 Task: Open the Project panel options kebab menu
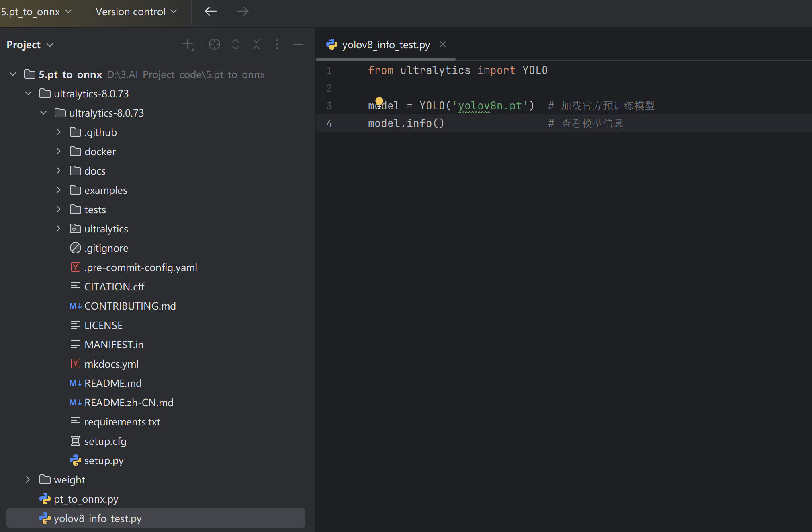click(277, 44)
